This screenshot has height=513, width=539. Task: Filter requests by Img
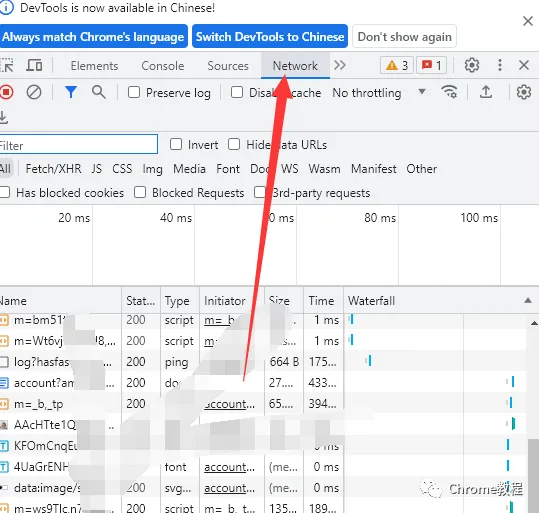click(152, 169)
